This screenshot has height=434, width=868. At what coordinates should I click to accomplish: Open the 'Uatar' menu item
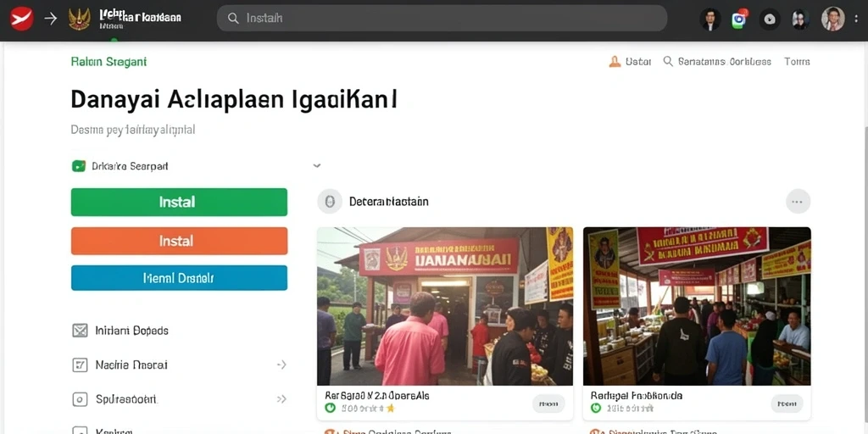(637, 61)
